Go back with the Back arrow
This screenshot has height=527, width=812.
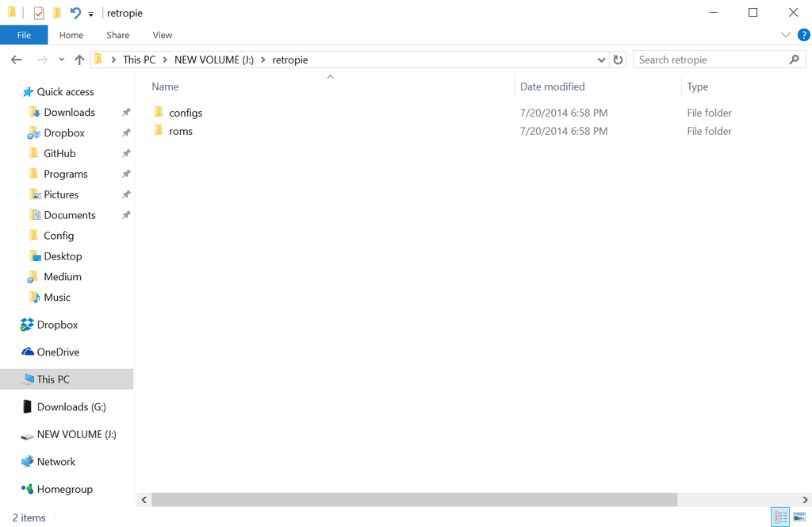(17, 60)
